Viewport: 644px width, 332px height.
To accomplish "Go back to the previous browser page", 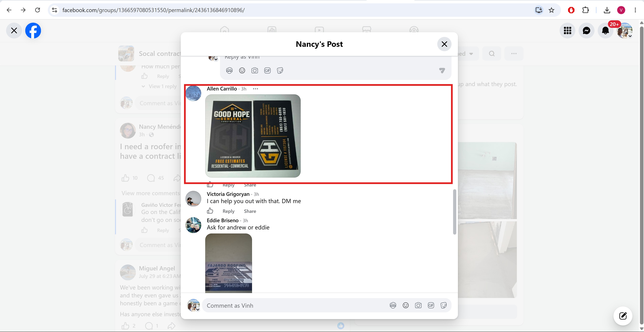I will tap(9, 10).
